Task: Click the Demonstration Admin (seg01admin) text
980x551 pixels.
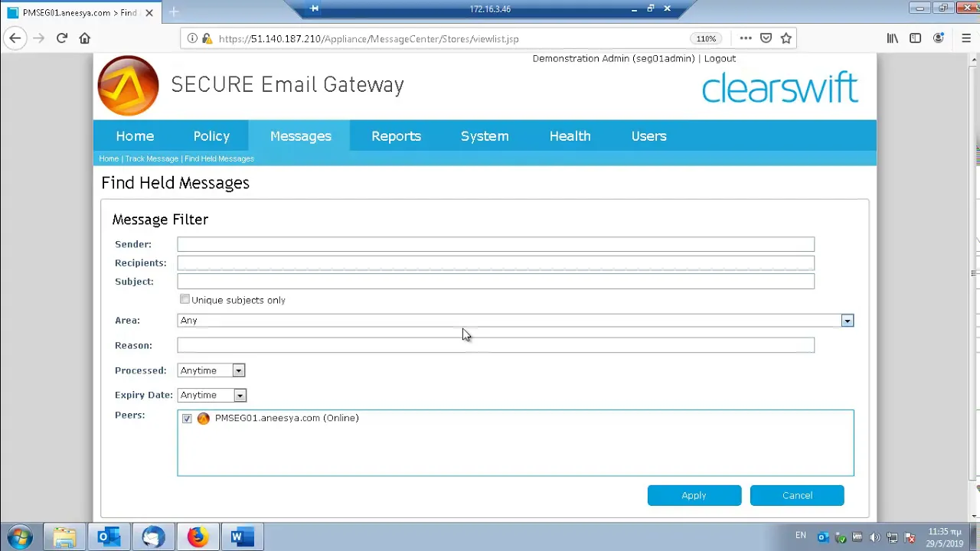Action: coord(613,58)
